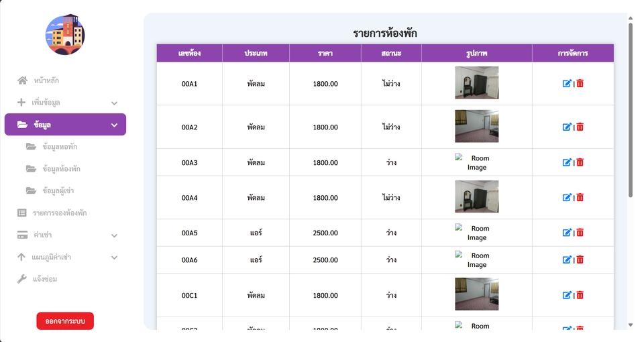
Task: Click the การจัดการ column header
Action: pyautogui.click(x=573, y=53)
